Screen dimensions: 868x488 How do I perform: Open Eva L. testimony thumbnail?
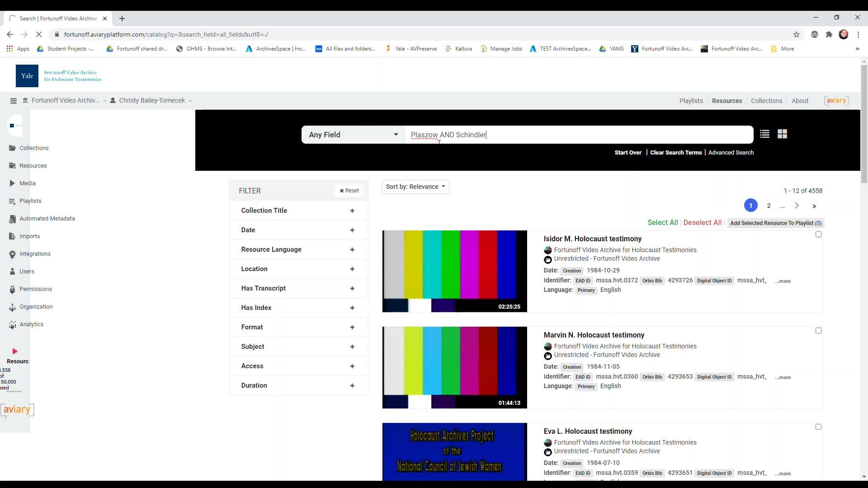(454, 452)
